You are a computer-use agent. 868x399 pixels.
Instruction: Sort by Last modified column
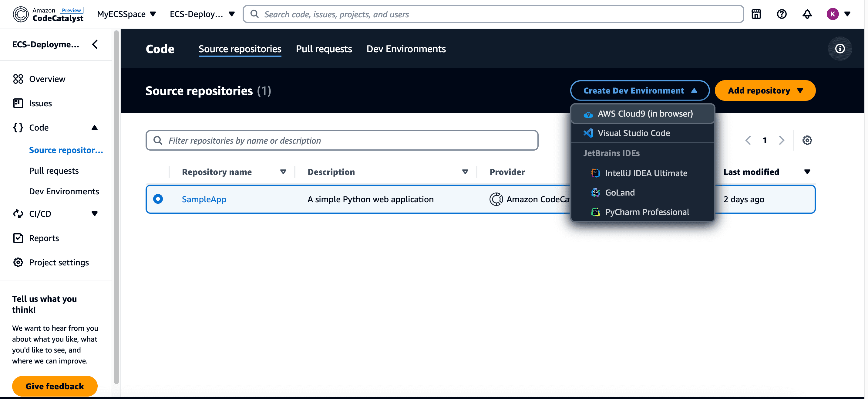(807, 172)
